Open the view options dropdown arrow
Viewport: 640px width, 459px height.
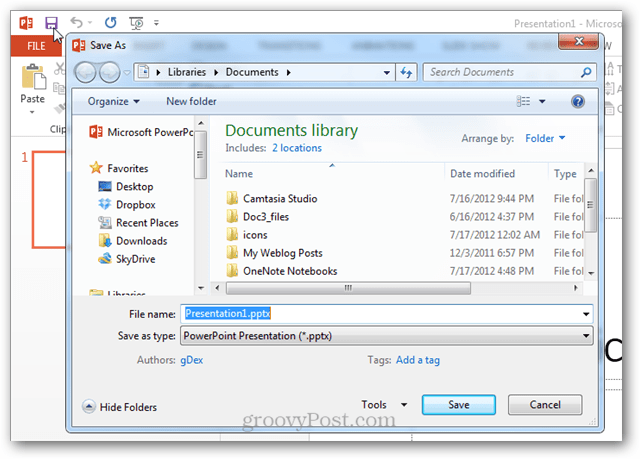click(542, 101)
